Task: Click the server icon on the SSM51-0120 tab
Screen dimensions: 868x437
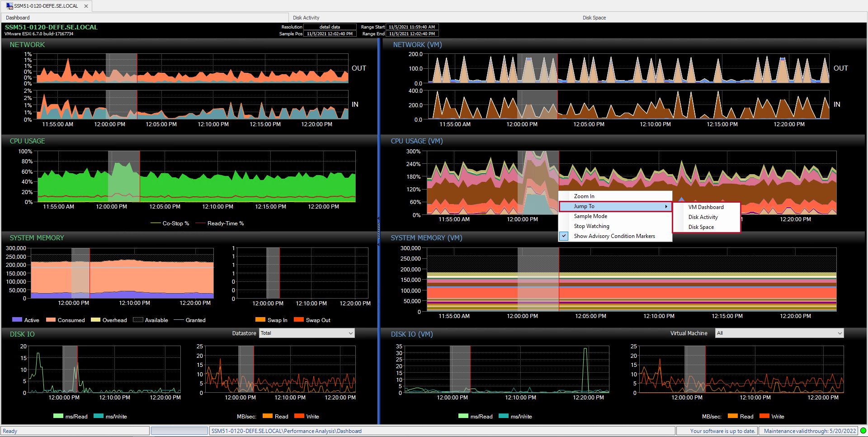Action: 9,6
